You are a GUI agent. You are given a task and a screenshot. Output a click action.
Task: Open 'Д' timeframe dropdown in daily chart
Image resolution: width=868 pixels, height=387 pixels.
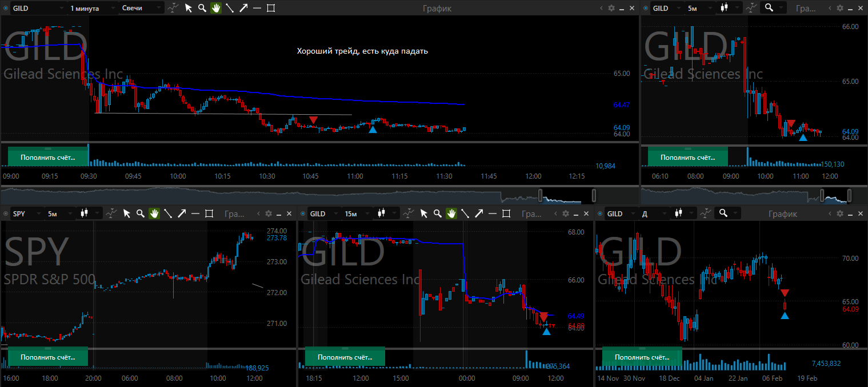tap(653, 213)
